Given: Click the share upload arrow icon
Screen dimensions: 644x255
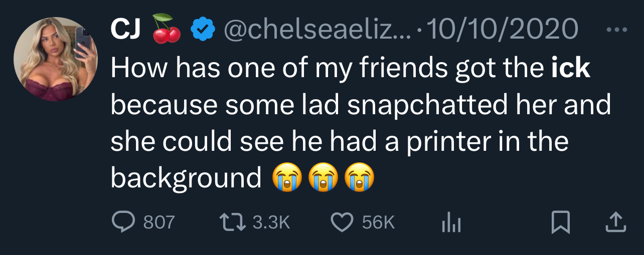Looking at the screenshot, I should [x=615, y=223].
